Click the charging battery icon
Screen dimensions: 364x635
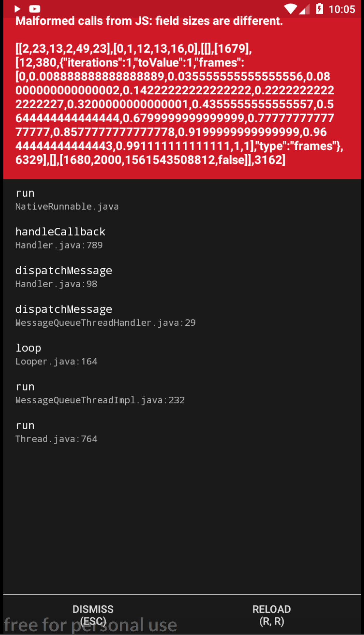click(x=320, y=9)
